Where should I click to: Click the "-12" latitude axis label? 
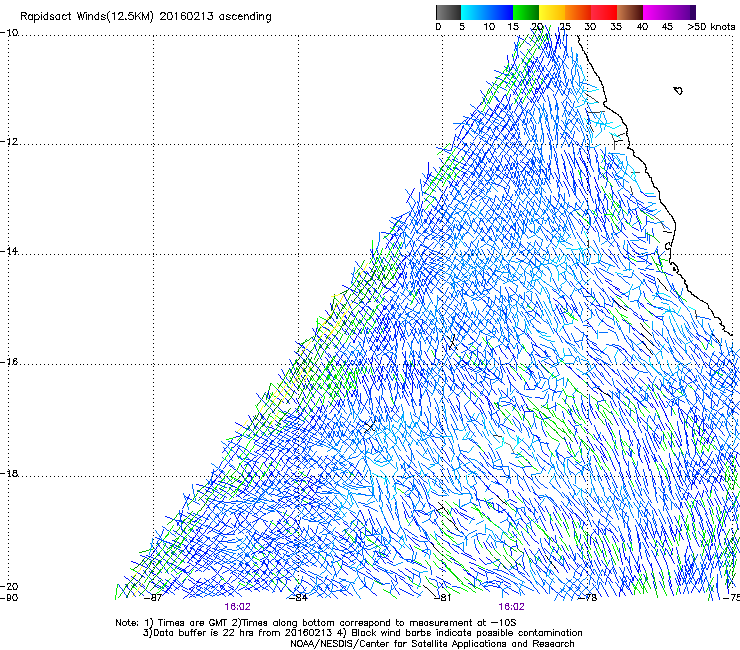pyautogui.click(x=9, y=142)
